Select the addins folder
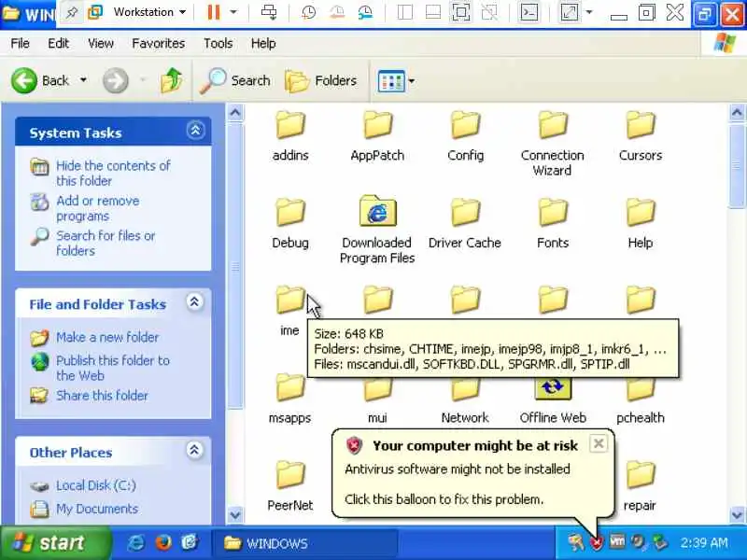The width and height of the screenshot is (747, 560). [290, 135]
